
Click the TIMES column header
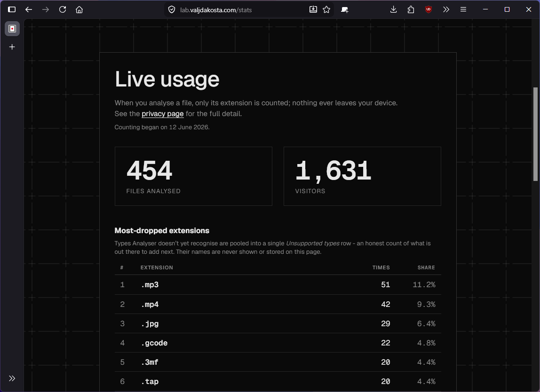point(381,267)
